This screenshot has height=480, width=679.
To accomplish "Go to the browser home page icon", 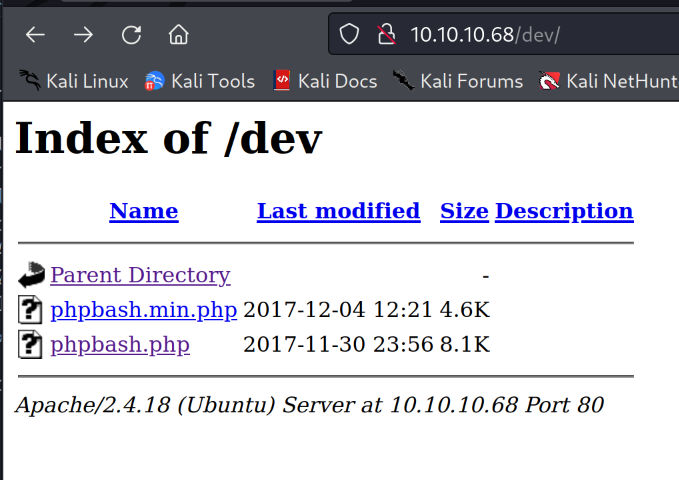I will [x=179, y=35].
